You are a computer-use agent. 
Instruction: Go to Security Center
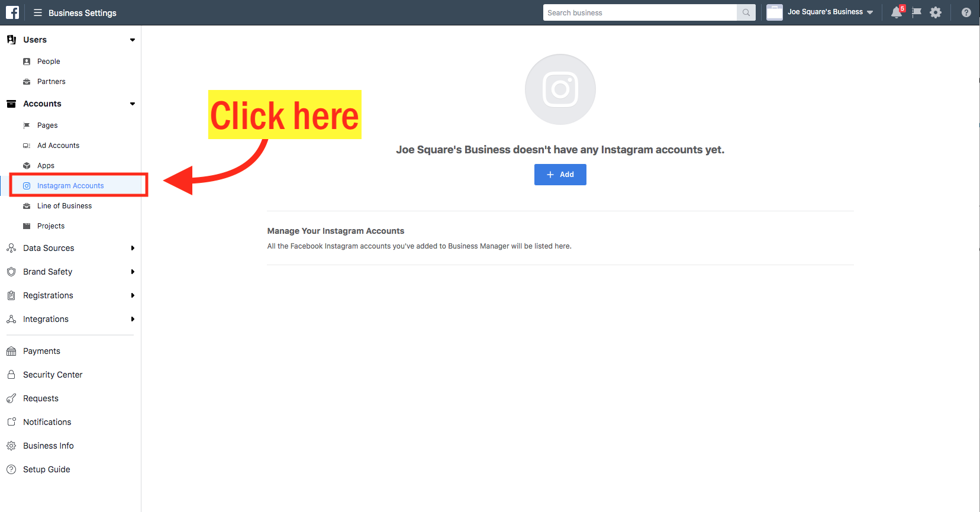point(53,375)
